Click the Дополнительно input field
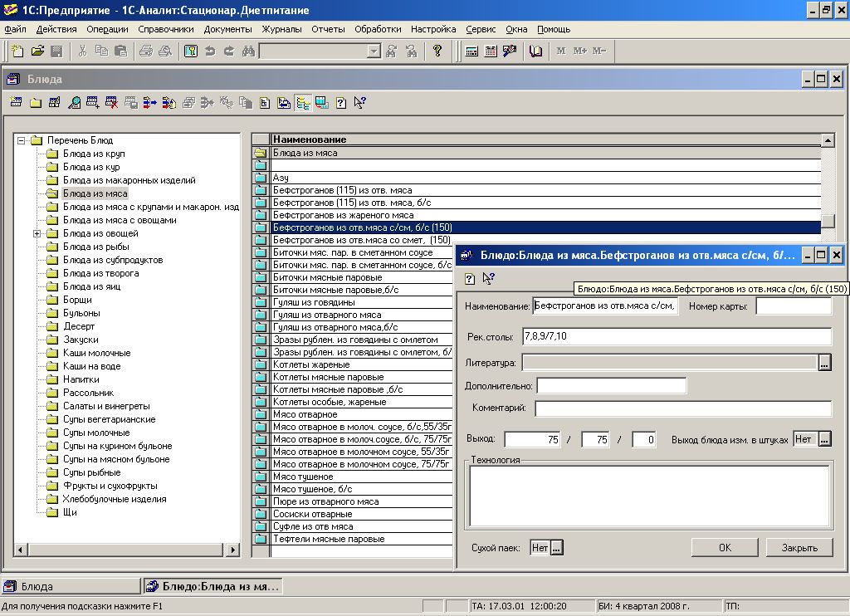 tap(612, 385)
